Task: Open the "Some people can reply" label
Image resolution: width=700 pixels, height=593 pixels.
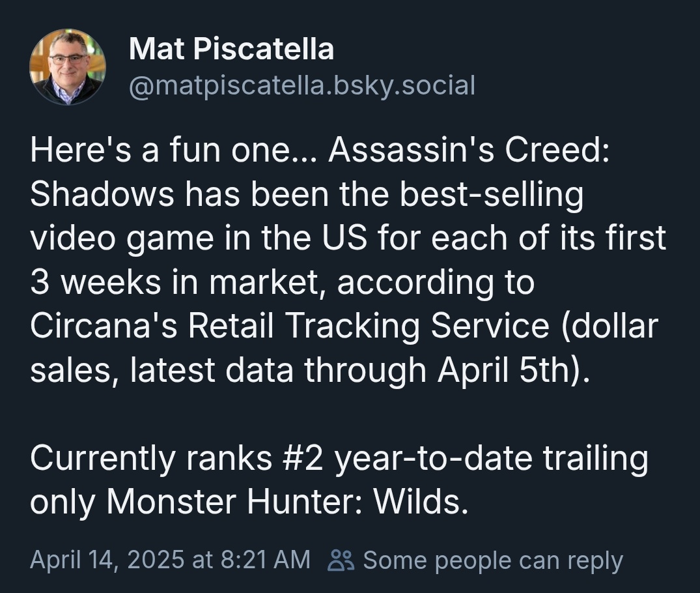Action: (493, 561)
